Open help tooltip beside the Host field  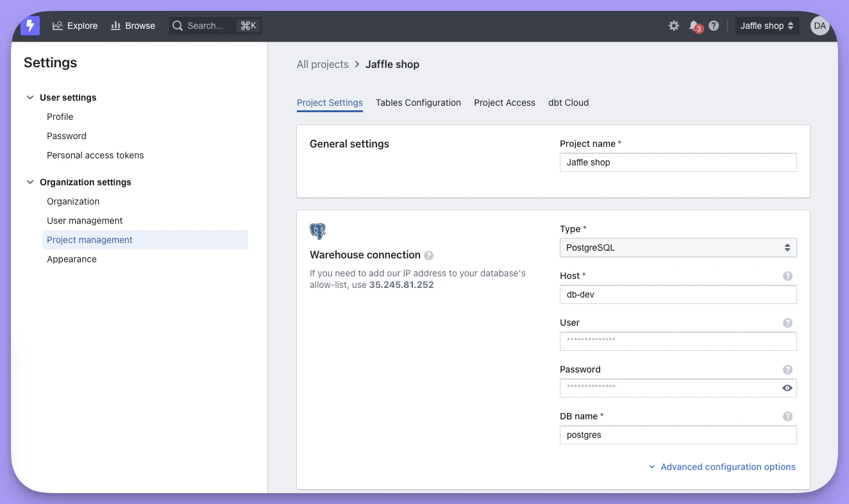click(x=787, y=276)
